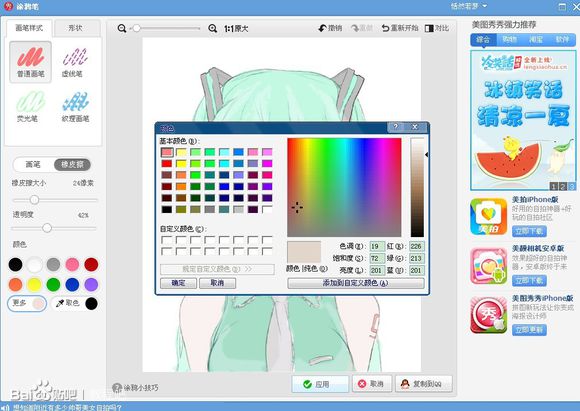Toggle to eraser (橡皮擦) mode
The height and width of the screenshot is (411, 580).
click(72, 164)
